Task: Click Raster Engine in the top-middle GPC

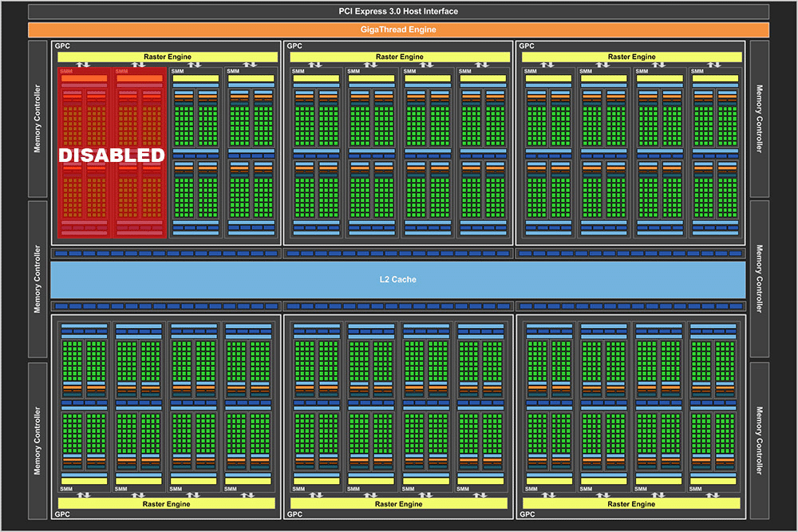Action: click(x=400, y=57)
